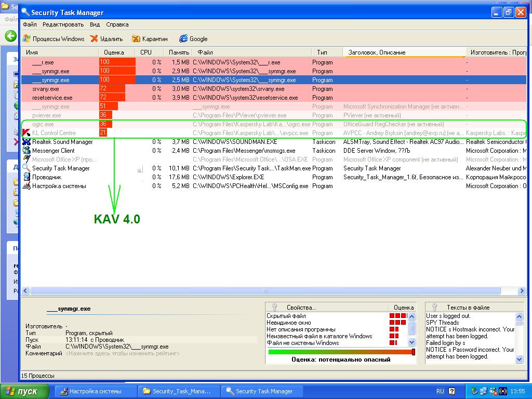This screenshot has height=399, width=532.
Task: Click the green back arrow in background window
Action: [10, 36]
